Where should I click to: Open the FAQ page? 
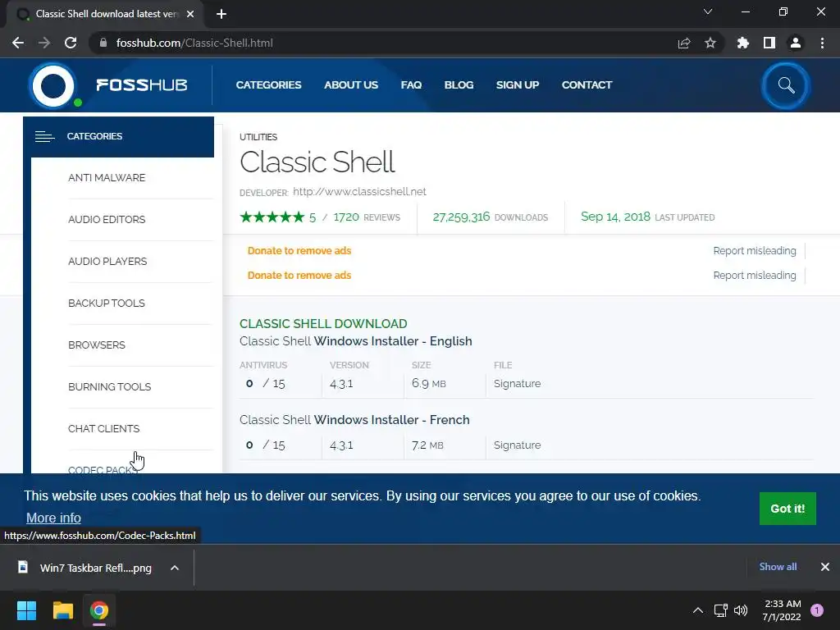411,85
